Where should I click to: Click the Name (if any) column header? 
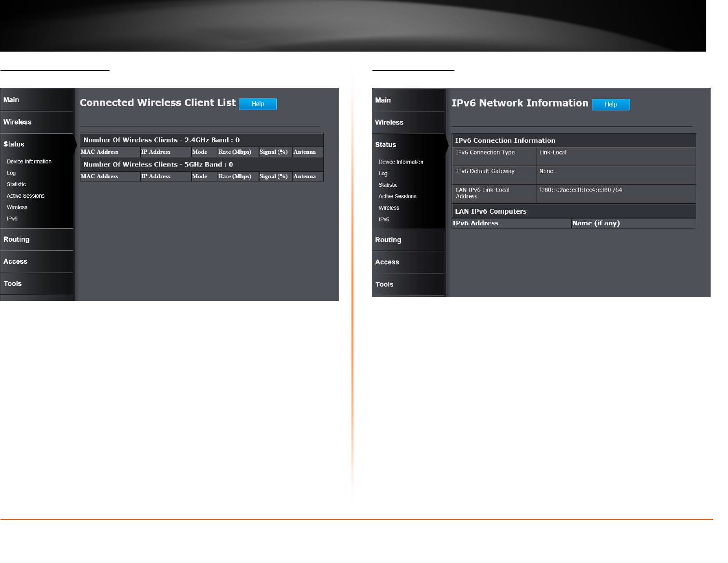click(633, 223)
